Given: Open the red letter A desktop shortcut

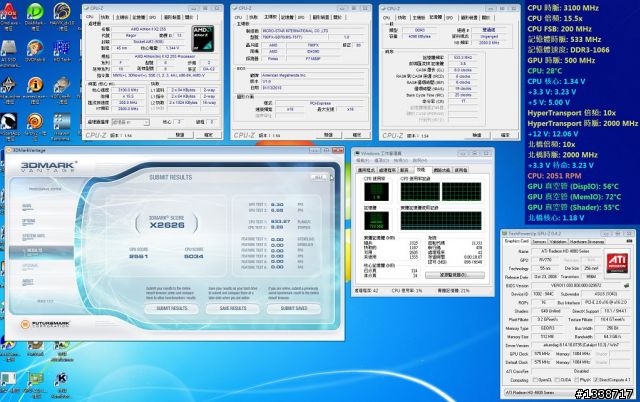Looking at the screenshot, I should (9, 12).
